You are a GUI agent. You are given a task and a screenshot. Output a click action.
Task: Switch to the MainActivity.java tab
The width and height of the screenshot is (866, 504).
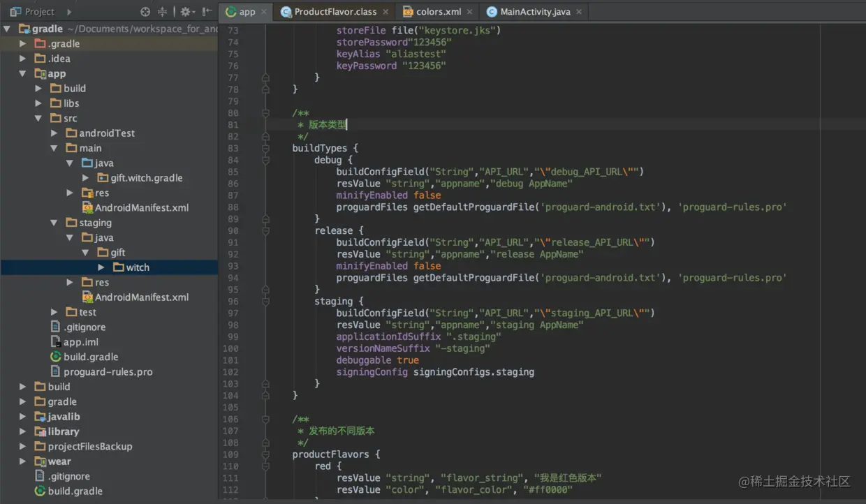535,12
